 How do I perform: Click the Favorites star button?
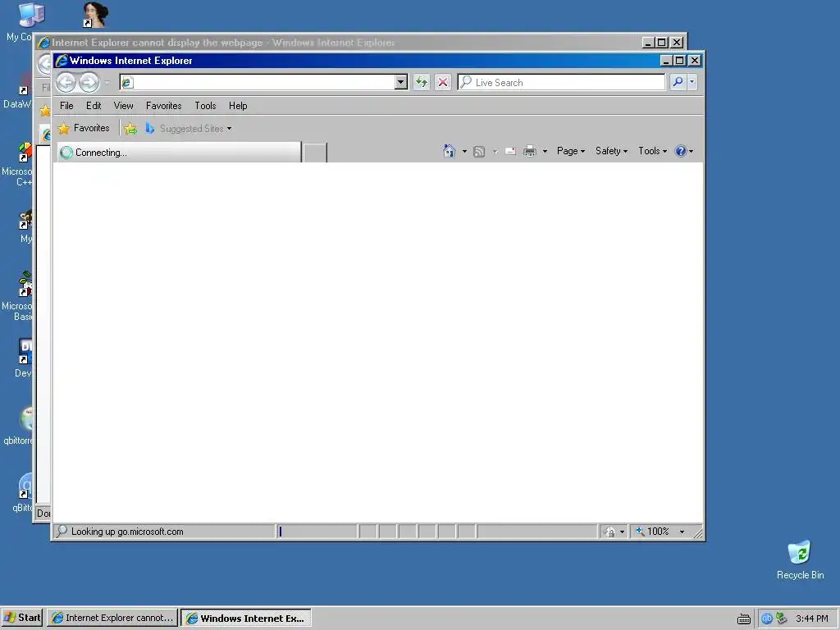coord(84,128)
